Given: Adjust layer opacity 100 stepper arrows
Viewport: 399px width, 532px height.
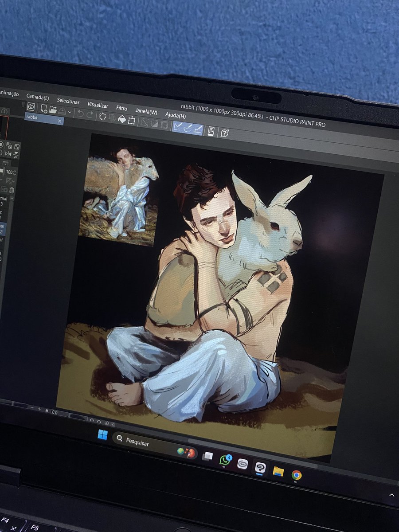Looking at the screenshot, I should click(15, 172).
